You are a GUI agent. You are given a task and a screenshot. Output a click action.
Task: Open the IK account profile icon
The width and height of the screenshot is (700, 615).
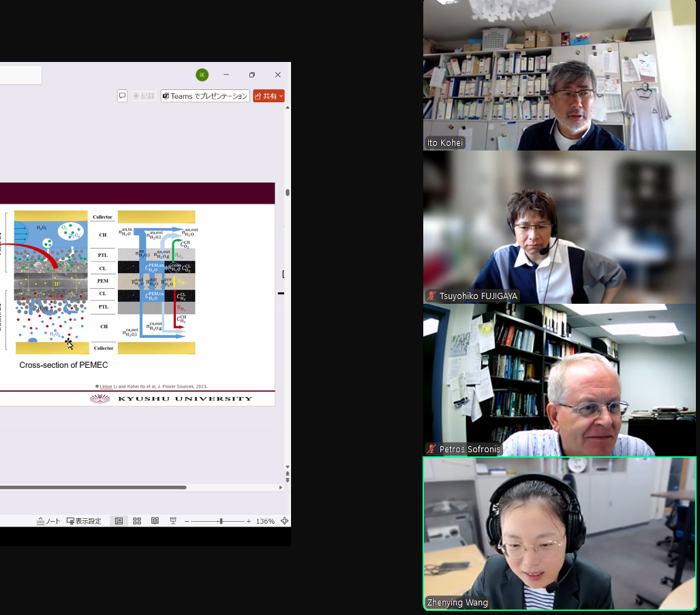click(x=202, y=75)
